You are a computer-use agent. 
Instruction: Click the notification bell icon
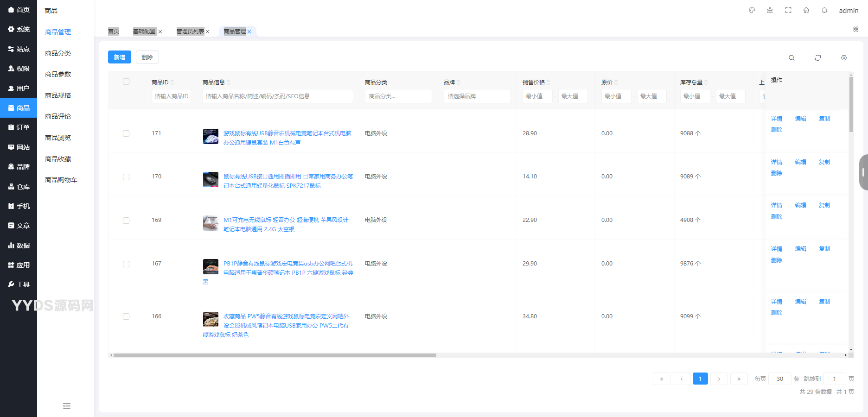(x=824, y=10)
